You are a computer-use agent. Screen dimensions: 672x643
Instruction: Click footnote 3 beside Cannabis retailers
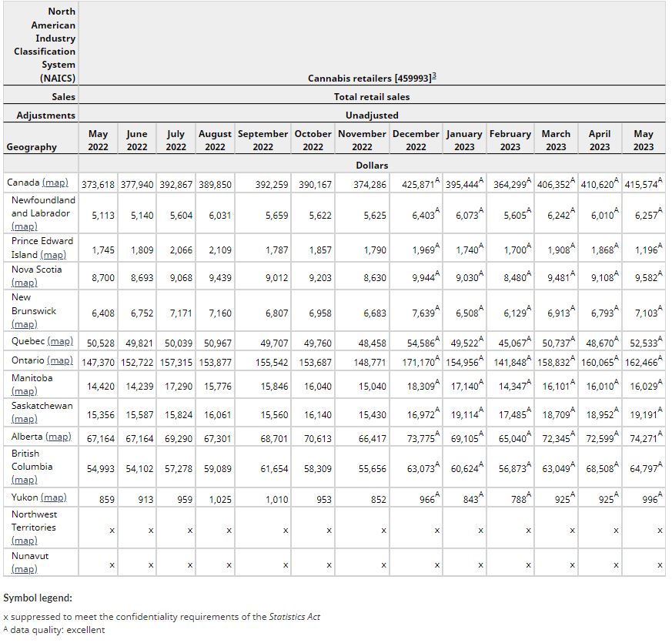(434, 77)
